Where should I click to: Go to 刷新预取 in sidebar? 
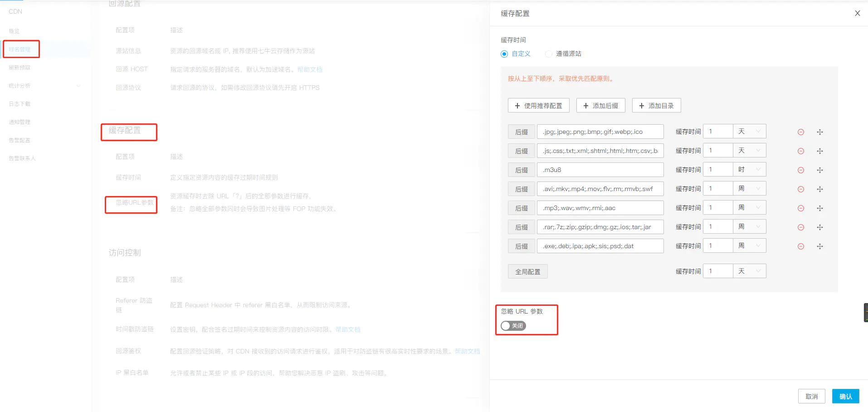(20, 68)
